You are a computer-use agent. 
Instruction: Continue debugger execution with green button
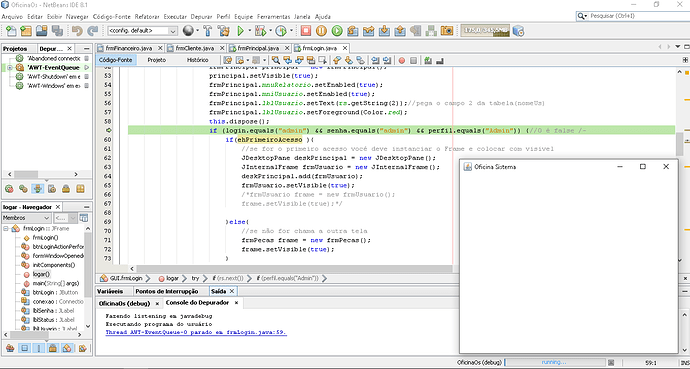[x=337, y=31]
